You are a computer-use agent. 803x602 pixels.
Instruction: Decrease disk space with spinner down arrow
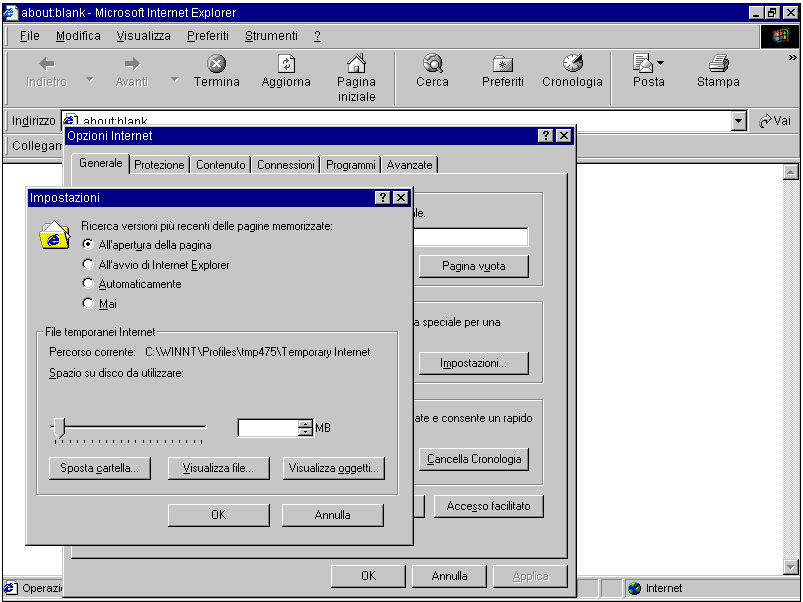pyautogui.click(x=305, y=432)
